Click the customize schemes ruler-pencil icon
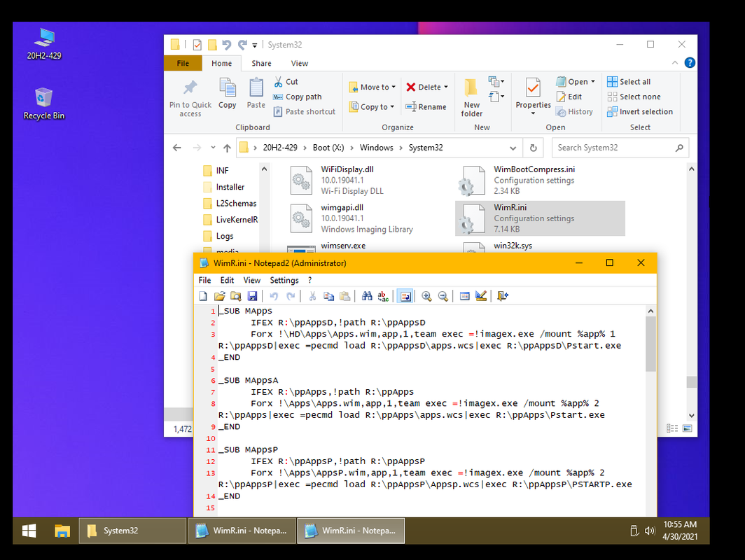Viewport: 745px width, 560px height. click(x=481, y=296)
